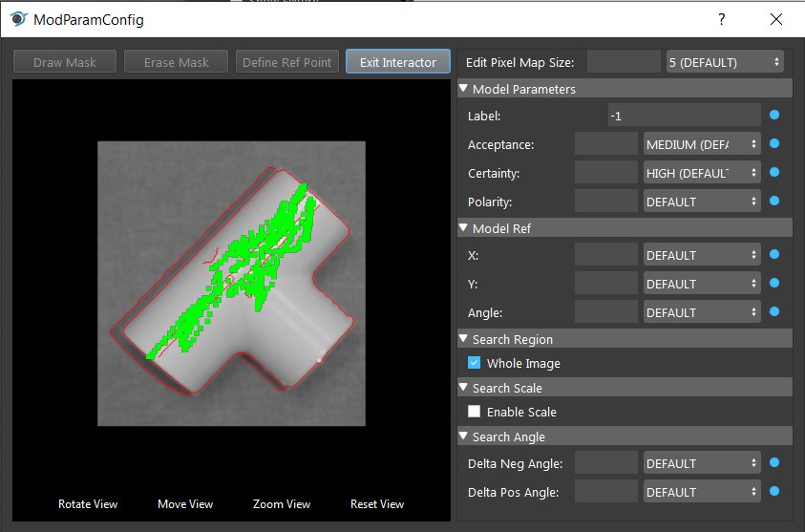805x532 pixels.
Task: Click the blue dot next to Acceptance
Action: pyautogui.click(x=774, y=143)
